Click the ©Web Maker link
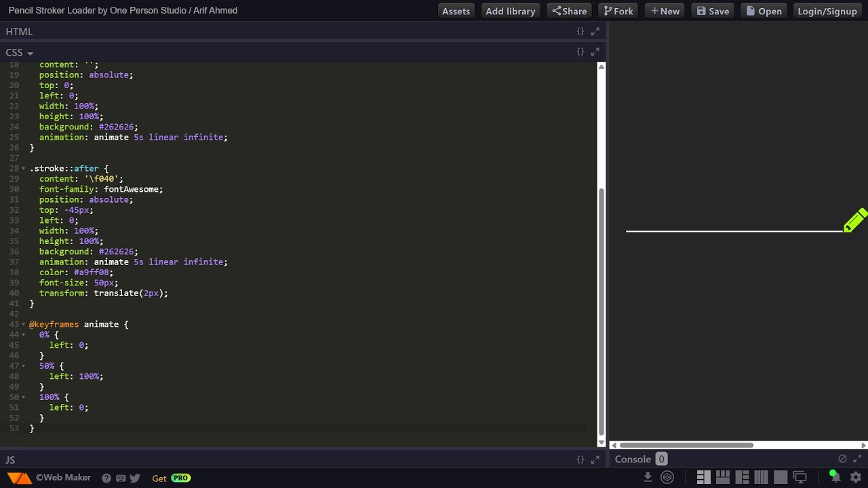The image size is (868, 488). tap(63, 478)
